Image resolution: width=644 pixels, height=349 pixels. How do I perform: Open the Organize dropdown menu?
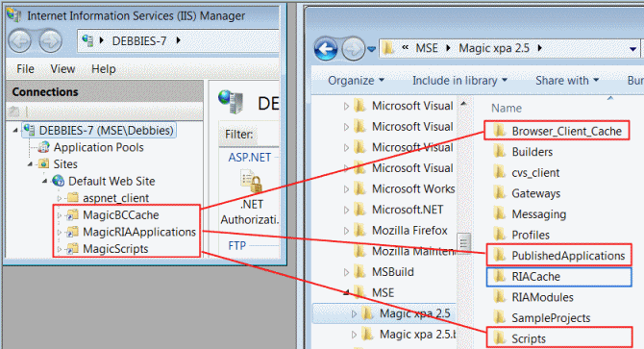(x=356, y=81)
